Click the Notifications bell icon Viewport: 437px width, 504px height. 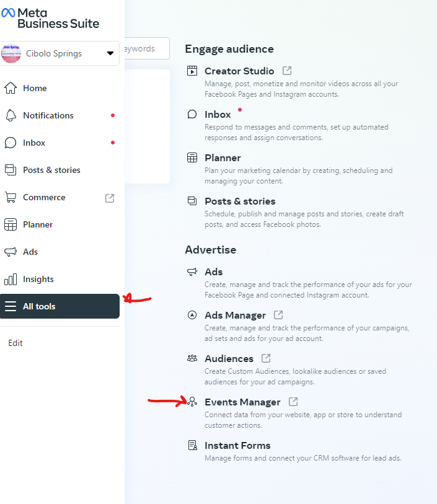click(x=11, y=115)
